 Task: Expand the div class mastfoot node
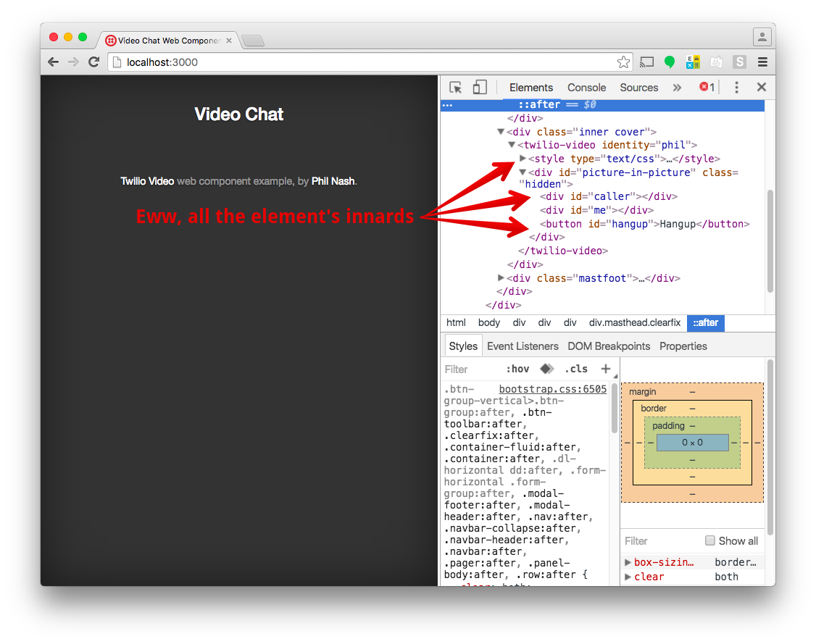(x=501, y=278)
